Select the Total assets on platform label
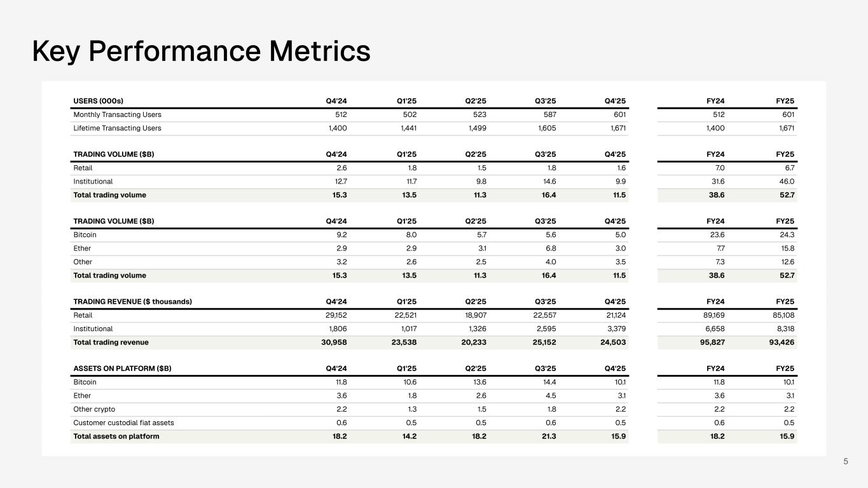 [116, 437]
